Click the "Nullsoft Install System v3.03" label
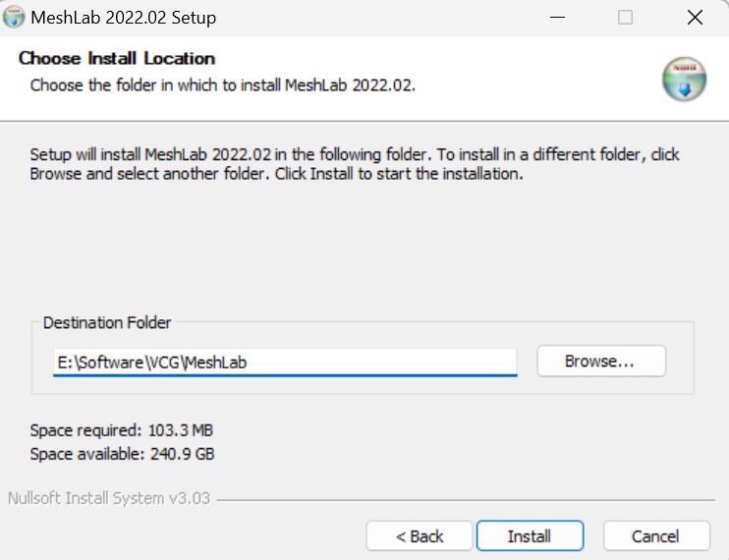The image size is (729, 560). [109, 498]
